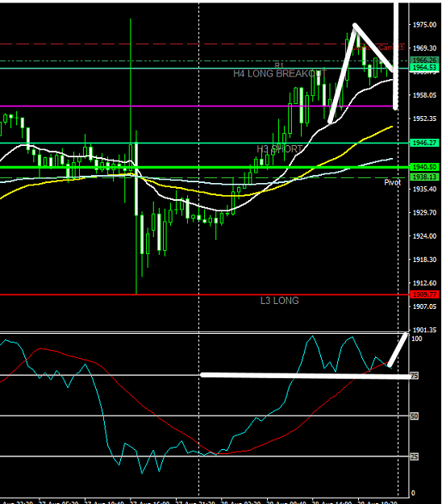
Task: Click the 1929.70 price axis label
Action: click(x=424, y=212)
